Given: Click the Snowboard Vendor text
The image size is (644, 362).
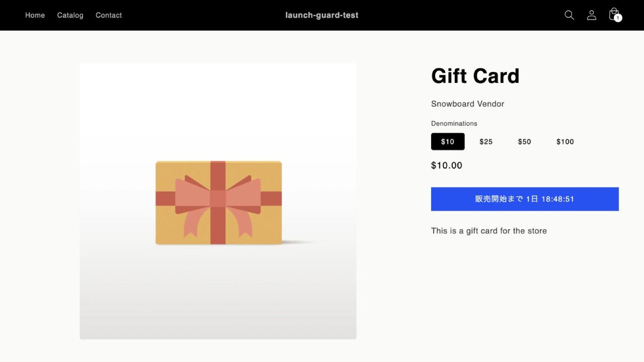Looking at the screenshot, I should coord(468,104).
